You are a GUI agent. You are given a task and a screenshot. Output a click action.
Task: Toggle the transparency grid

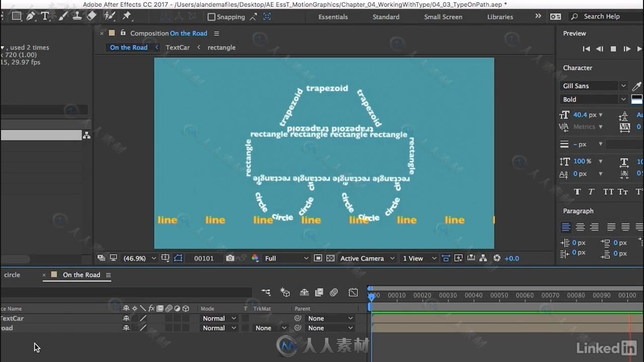331,258
